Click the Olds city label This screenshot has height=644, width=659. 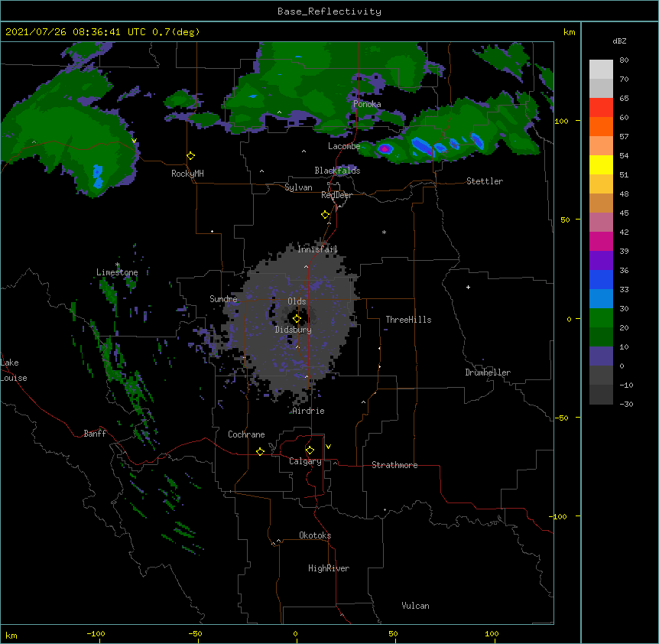click(x=297, y=301)
